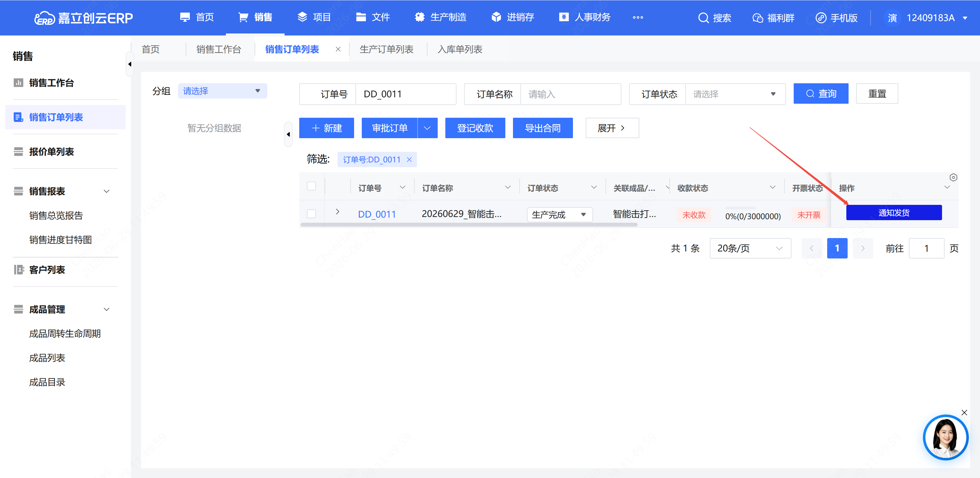This screenshot has width=980, height=478.
Task: Click the 新建 button
Action: coord(326,128)
